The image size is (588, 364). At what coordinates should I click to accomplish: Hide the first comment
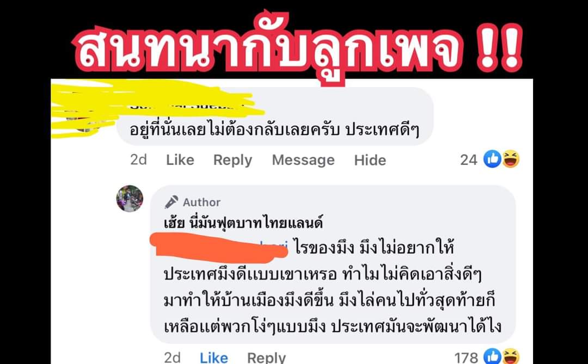point(370,160)
